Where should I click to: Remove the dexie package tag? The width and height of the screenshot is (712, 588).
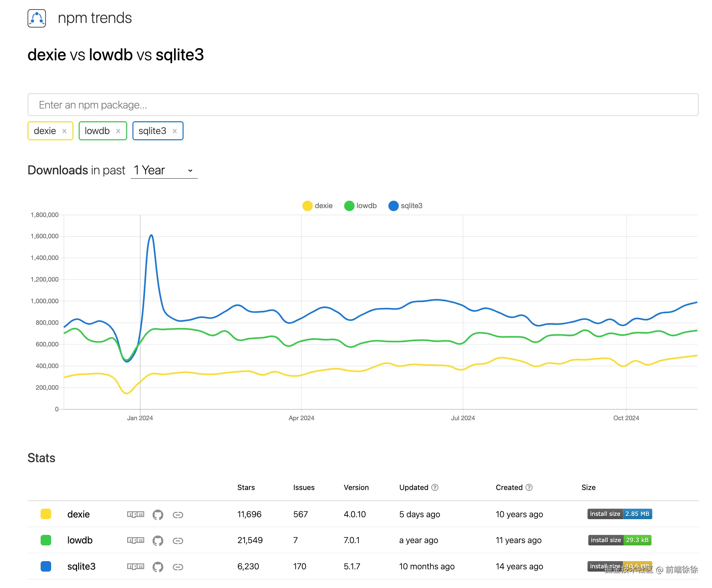tap(64, 131)
